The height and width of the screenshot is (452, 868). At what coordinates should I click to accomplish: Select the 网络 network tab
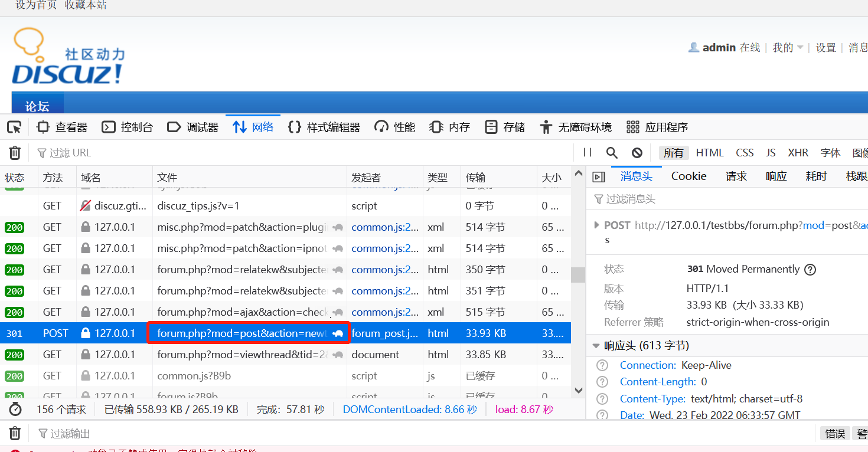[253, 127]
